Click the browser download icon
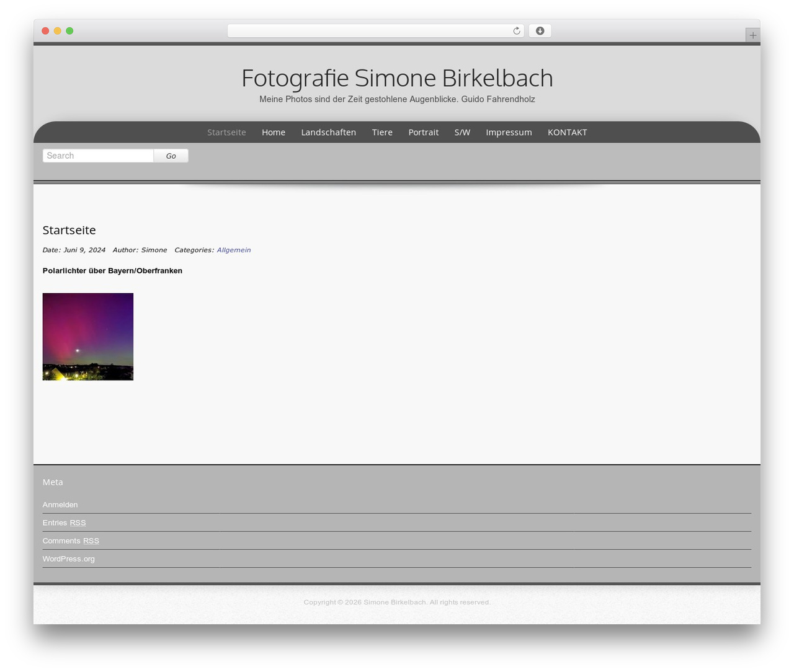Screen dimensions: 794x672 [540, 31]
